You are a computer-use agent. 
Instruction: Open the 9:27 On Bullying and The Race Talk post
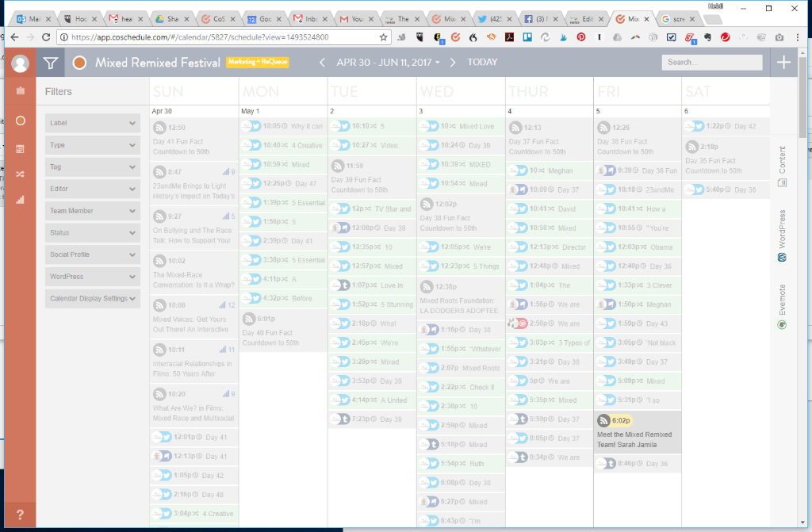(x=193, y=228)
